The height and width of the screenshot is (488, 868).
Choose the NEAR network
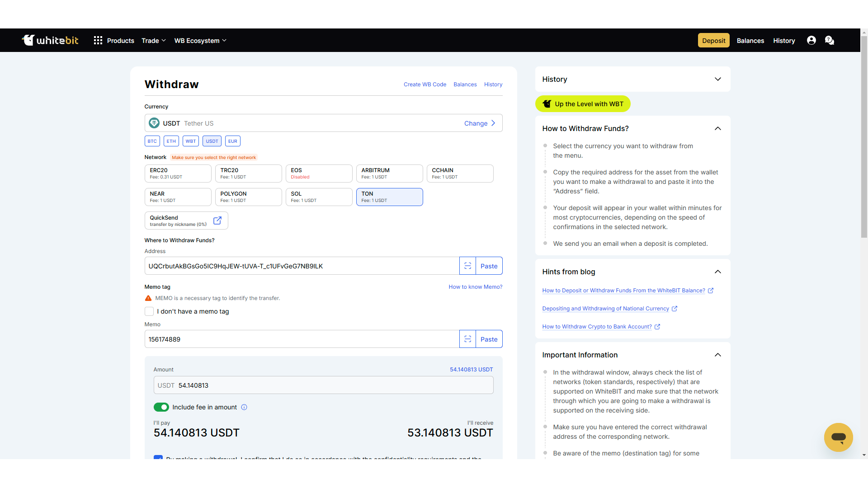178,197
